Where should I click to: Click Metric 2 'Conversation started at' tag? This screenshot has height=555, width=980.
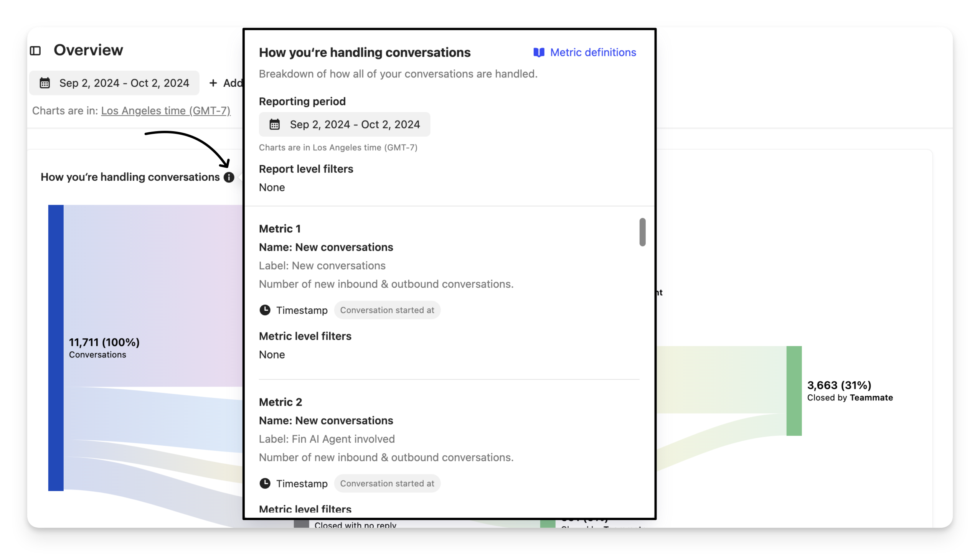pos(387,483)
